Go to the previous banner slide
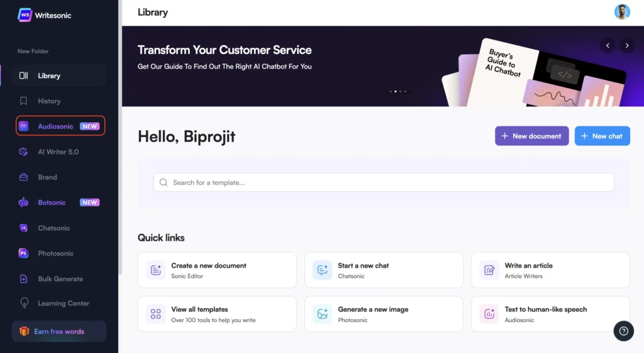The height and width of the screenshot is (353, 644). (608, 45)
